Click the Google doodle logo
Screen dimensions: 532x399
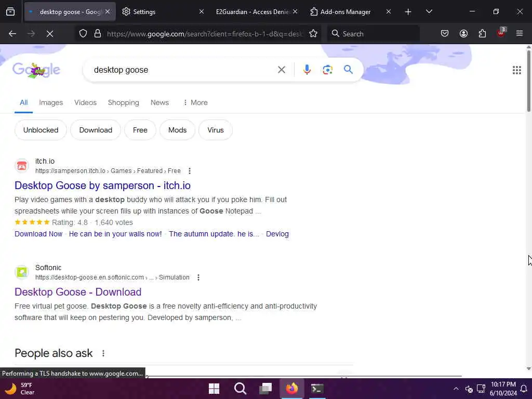coord(36,70)
